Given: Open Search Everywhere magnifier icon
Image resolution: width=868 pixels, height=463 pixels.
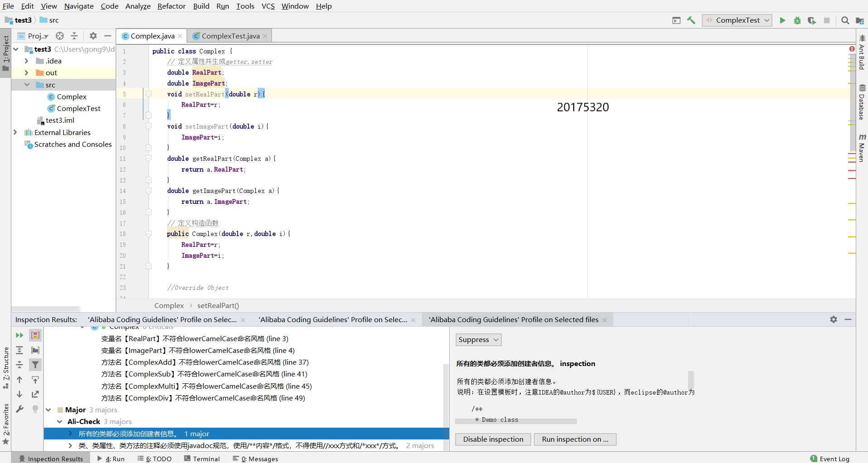Looking at the screenshot, I should (845, 20).
